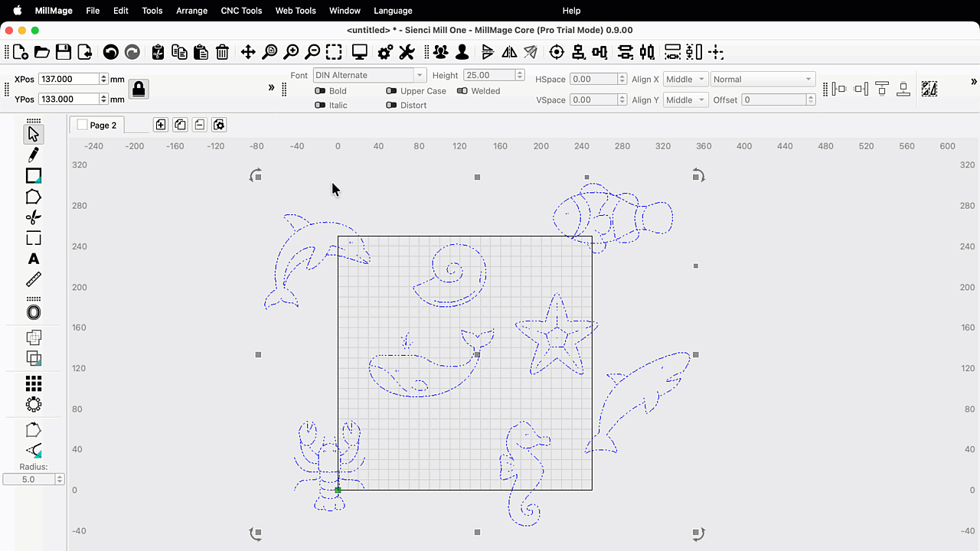Viewport: 980px width, 551px height.
Task: Click the HSpace input field
Action: pos(593,79)
